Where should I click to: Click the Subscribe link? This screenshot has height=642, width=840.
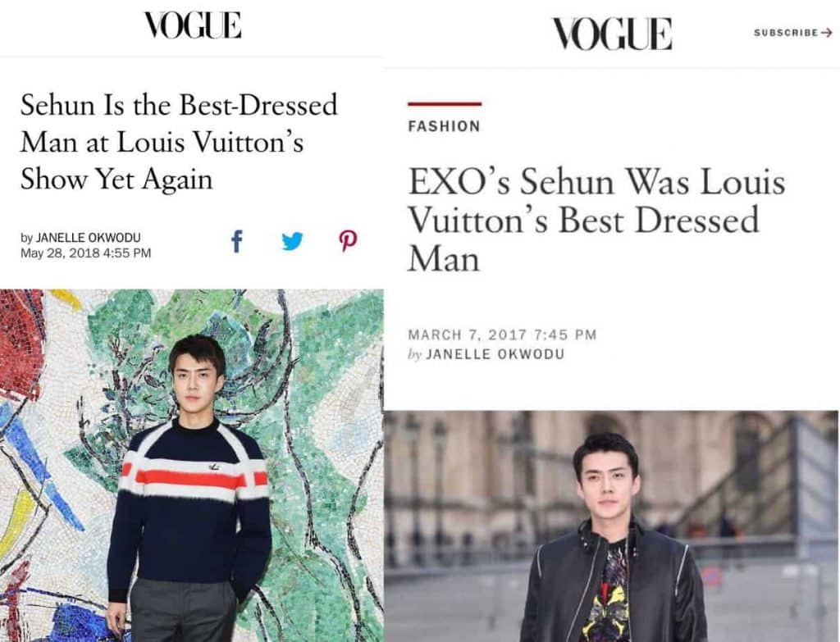click(786, 33)
